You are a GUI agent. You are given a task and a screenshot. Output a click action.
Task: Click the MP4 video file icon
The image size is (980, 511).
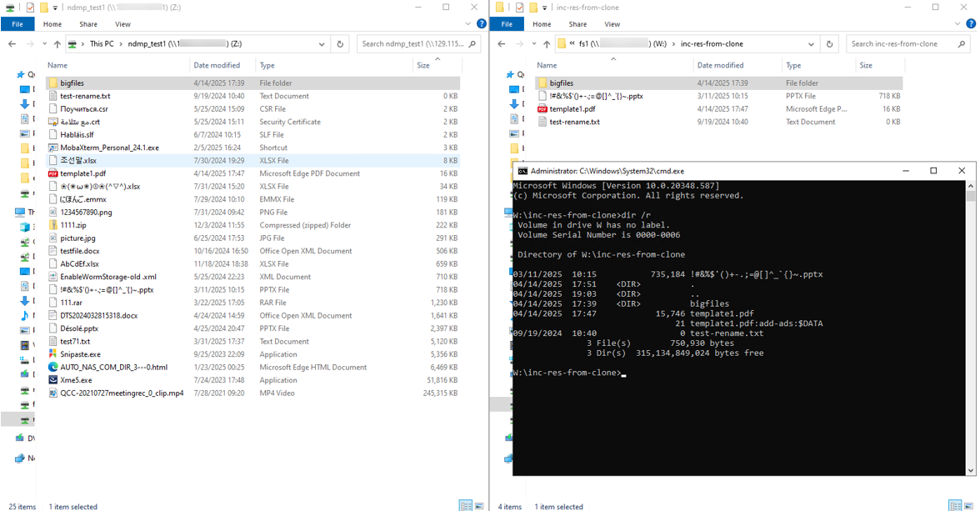53,393
